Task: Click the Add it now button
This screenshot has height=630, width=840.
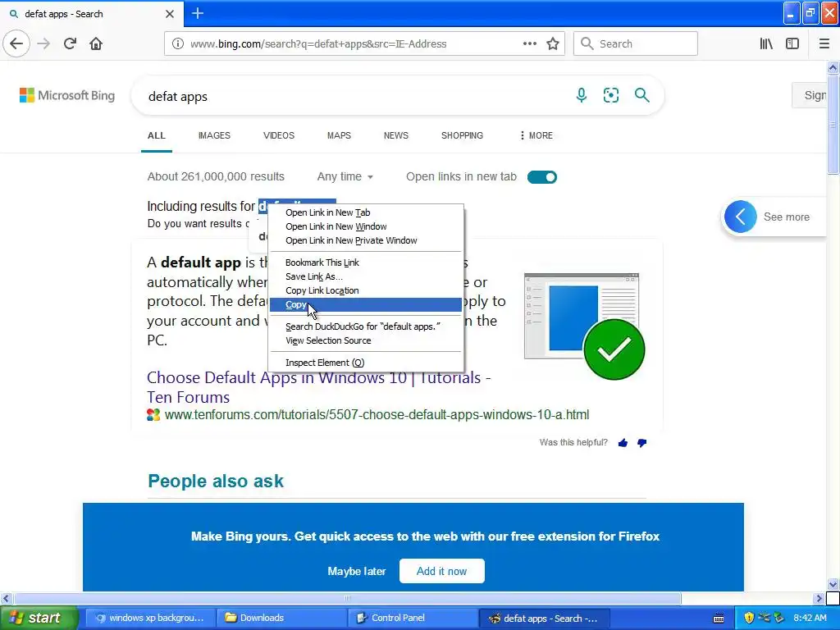Action: click(x=442, y=571)
